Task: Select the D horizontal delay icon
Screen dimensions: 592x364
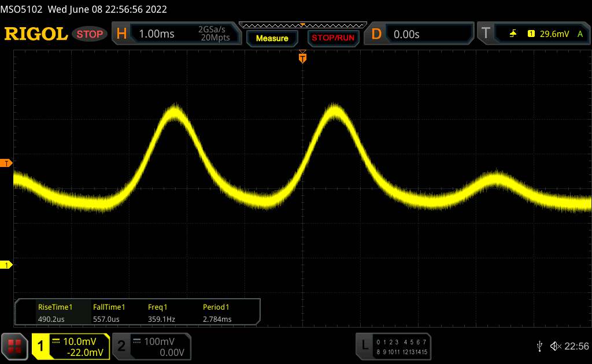Action: 376,34
